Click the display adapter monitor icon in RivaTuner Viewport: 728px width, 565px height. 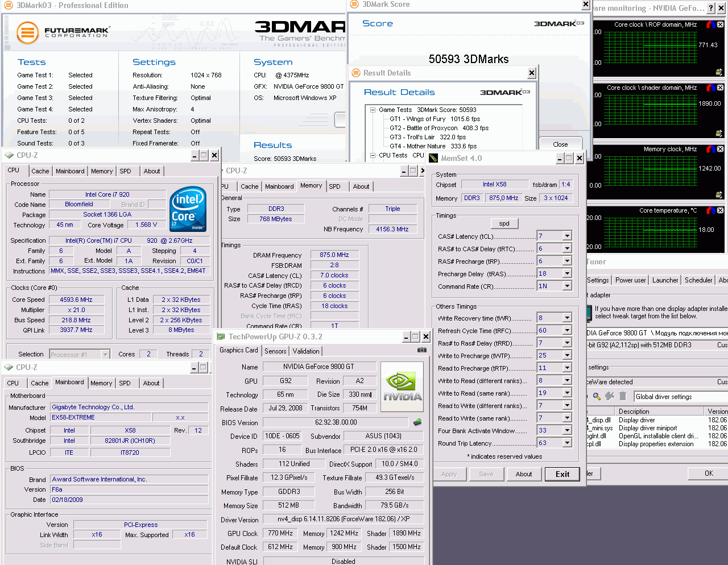[x=589, y=313]
